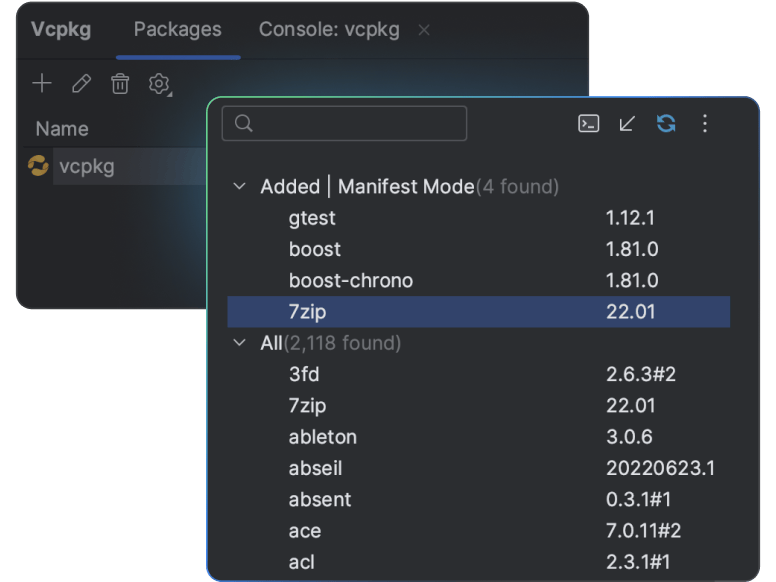Open the vertical three-dot more options menu
Viewport: 776px width, 582px height.
(x=705, y=123)
